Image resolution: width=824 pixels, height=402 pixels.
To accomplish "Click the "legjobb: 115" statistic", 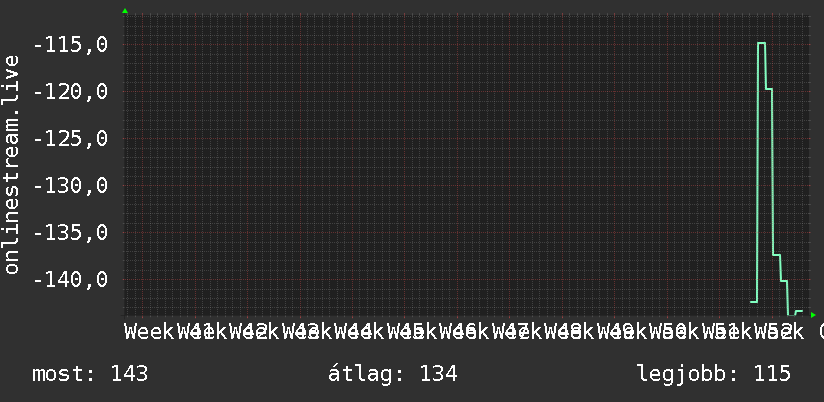I will click(x=714, y=374).
